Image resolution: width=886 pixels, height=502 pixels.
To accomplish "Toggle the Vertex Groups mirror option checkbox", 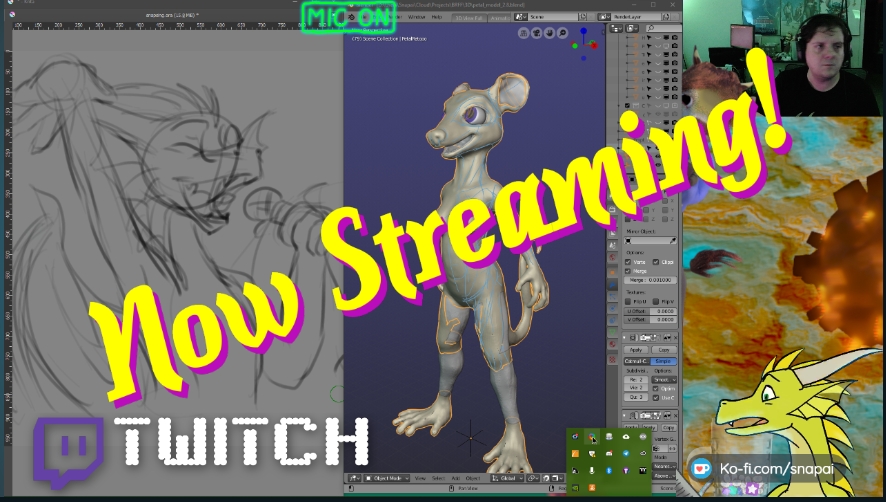I will (628, 262).
